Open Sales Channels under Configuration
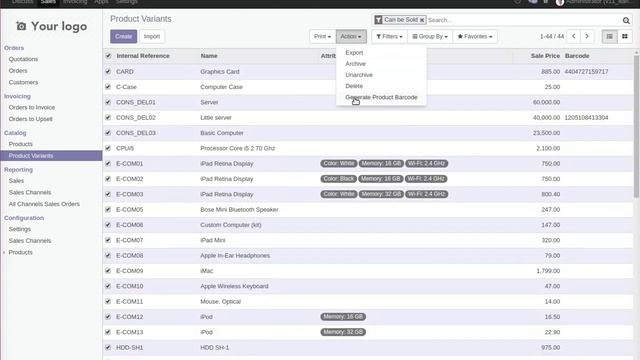 (x=30, y=241)
